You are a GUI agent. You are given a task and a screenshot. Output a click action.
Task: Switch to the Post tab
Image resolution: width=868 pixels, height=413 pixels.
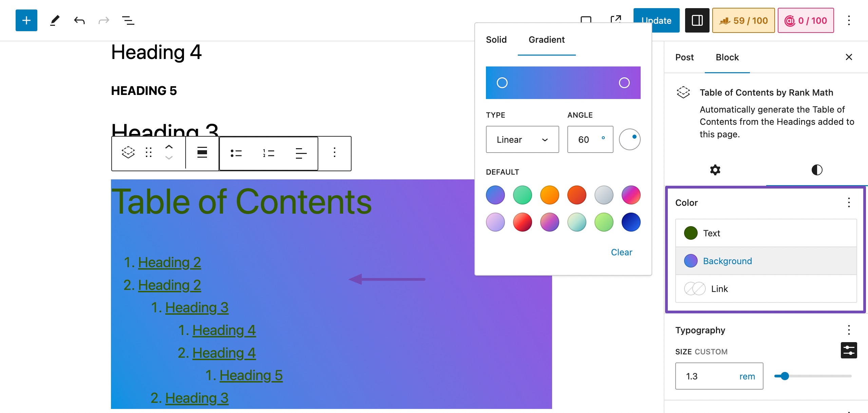pos(684,57)
